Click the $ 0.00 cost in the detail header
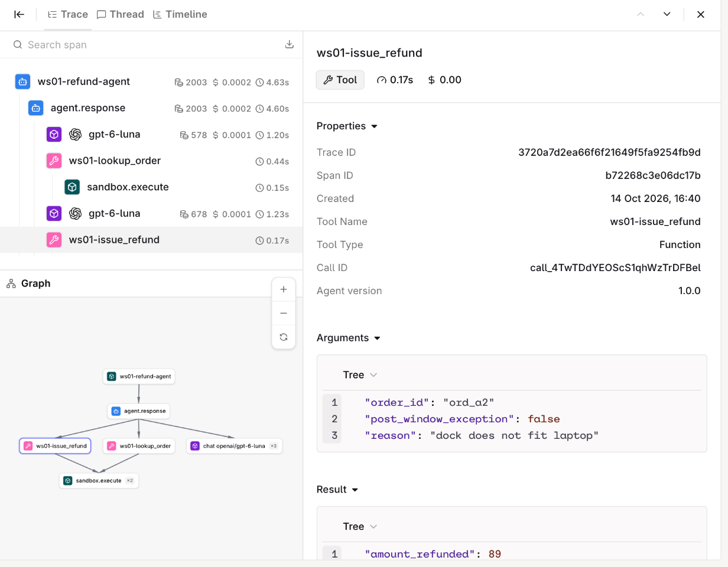This screenshot has width=728, height=567. tap(444, 80)
